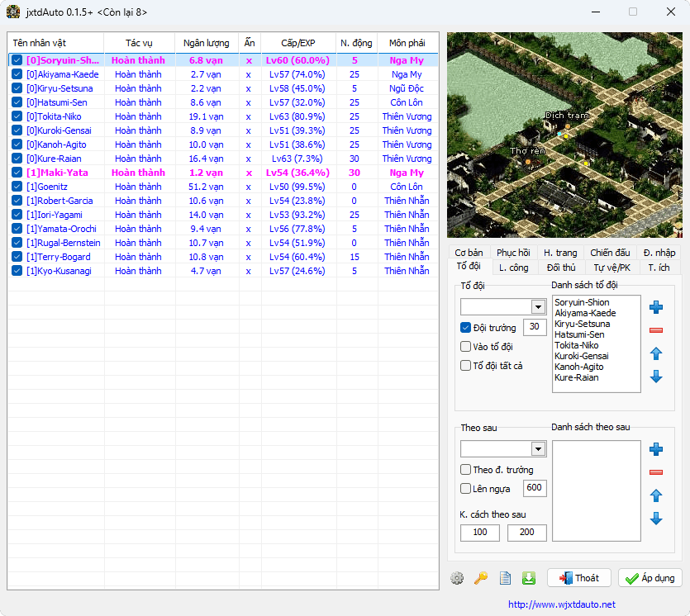Click the blue plus icon beside Danh sách tổ đội

pos(656,307)
